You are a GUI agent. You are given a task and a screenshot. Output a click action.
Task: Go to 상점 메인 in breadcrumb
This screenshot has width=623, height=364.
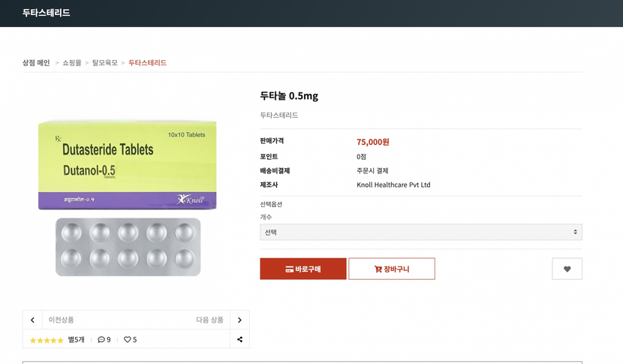point(36,63)
